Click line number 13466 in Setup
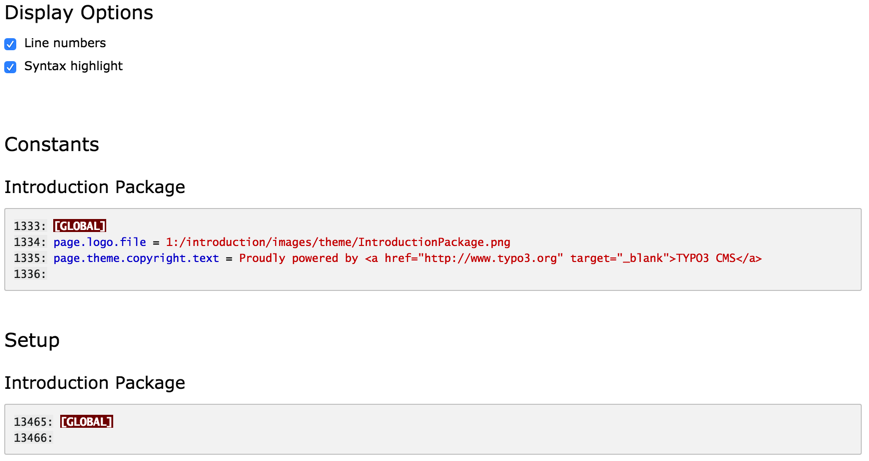The height and width of the screenshot is (461, 869). (x=33, y=438)
